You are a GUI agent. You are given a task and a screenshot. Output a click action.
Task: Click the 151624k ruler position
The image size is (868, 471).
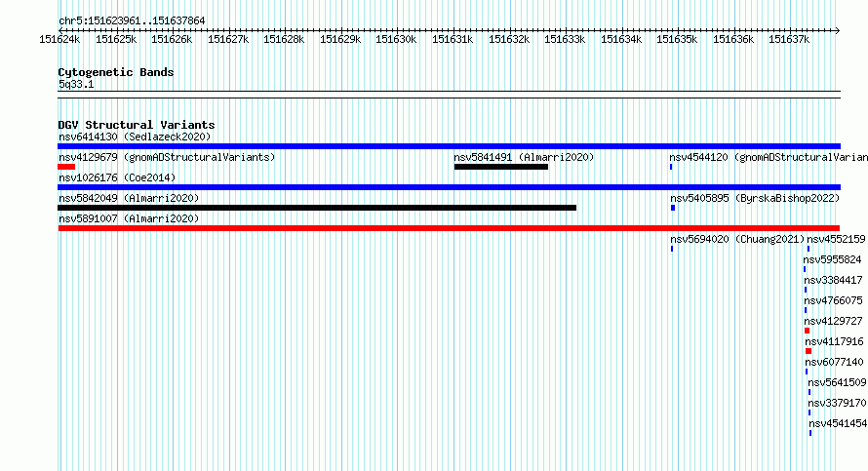click(x=59, y=39)
